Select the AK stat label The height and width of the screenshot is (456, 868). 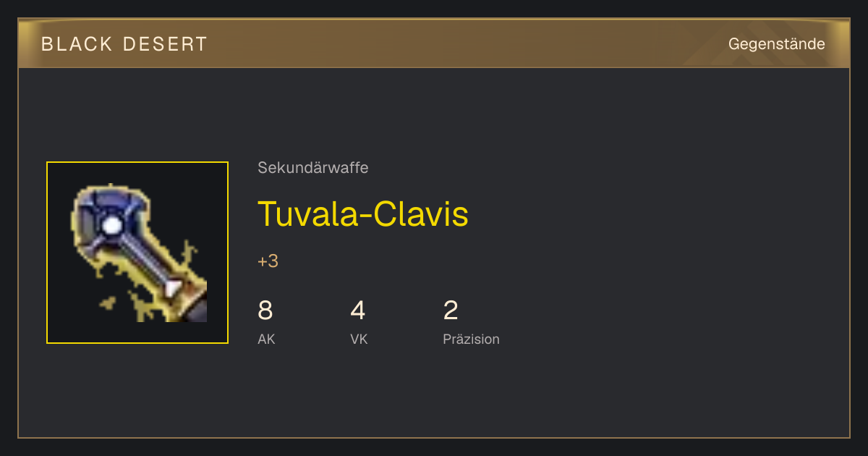(x=266, y=339)
